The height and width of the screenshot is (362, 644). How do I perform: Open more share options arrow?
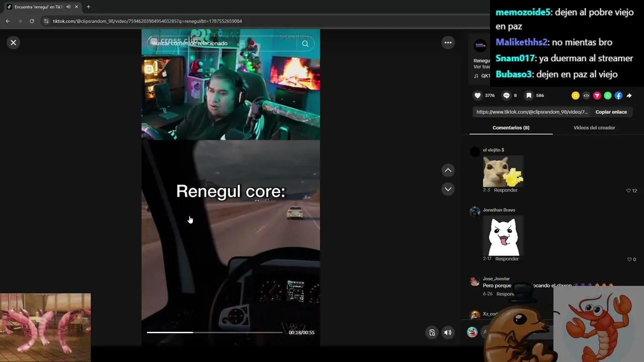629,96
